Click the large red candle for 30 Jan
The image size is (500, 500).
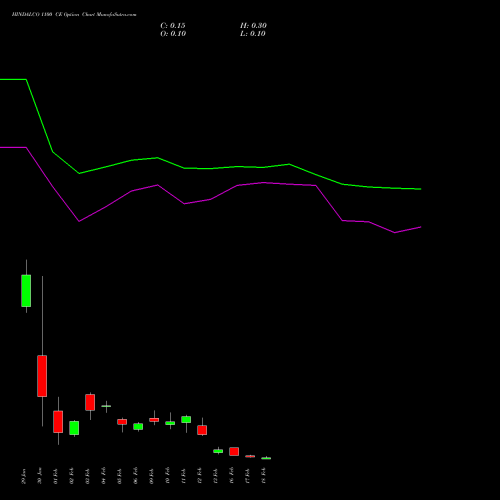click(42, 376)
